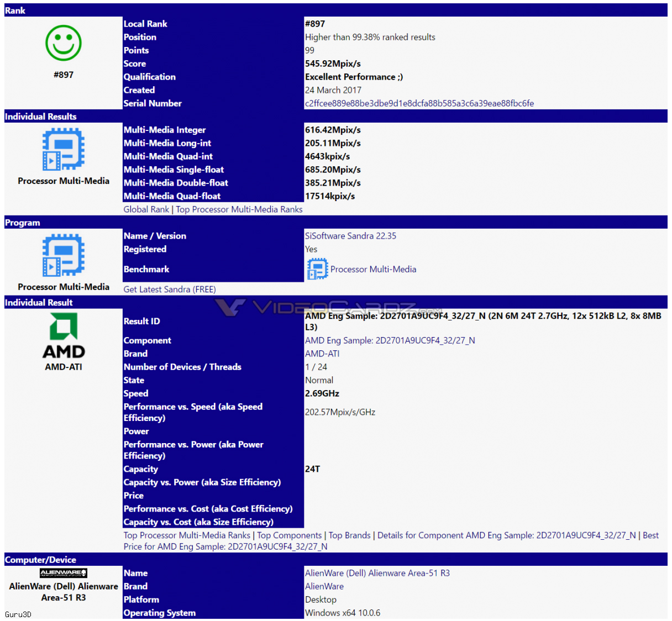This screenshot has height=621, width=672.
Task: Click the 685.20Mpix/s Single-float value
Action: pyautogui.click(x=333, y=170)
